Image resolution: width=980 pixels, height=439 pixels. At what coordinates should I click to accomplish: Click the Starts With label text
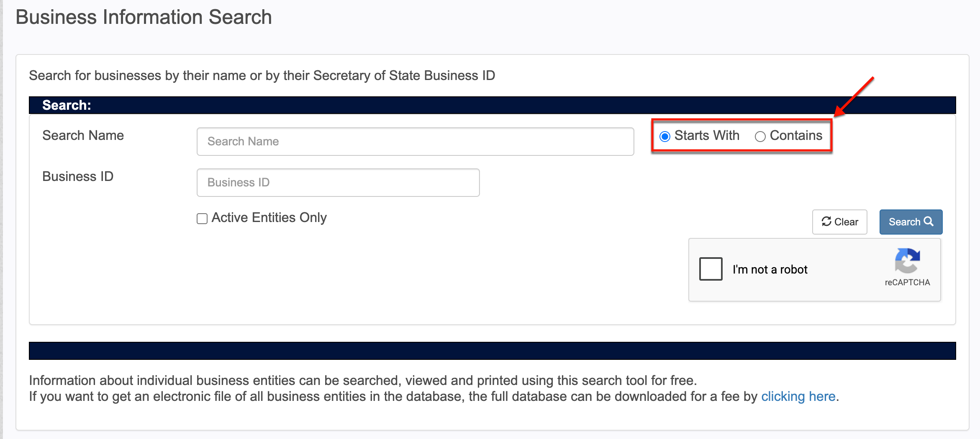(x=707, y=135)
